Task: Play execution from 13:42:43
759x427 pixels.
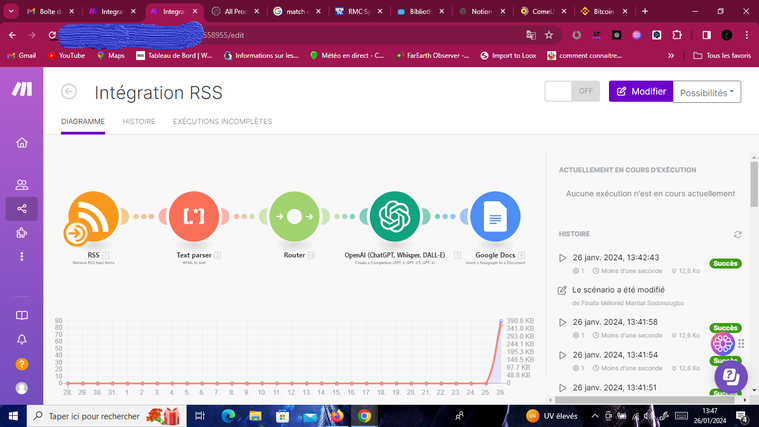Action: point(562,258)
